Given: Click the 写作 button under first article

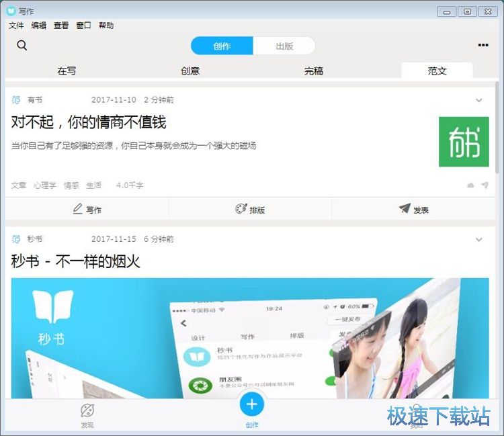Looking at the screenshot, I should [87, 209].
